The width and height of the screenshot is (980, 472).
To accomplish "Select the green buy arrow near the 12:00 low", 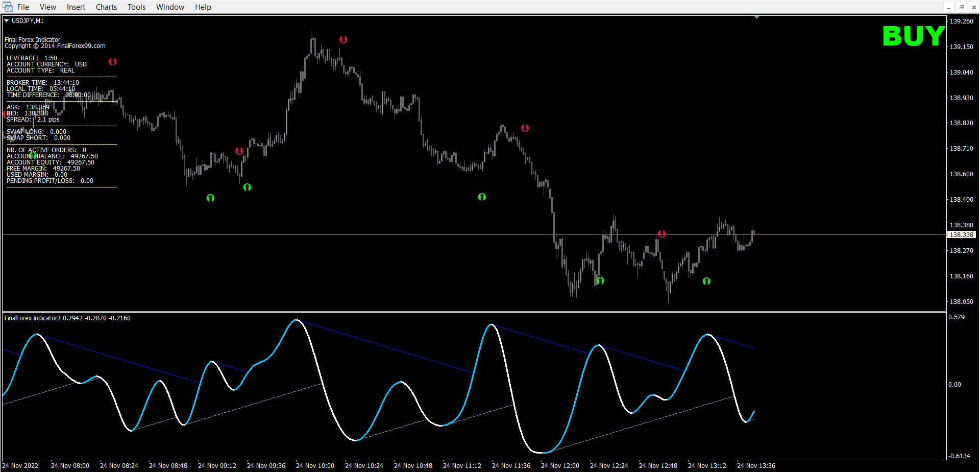I will coord(600,281).
